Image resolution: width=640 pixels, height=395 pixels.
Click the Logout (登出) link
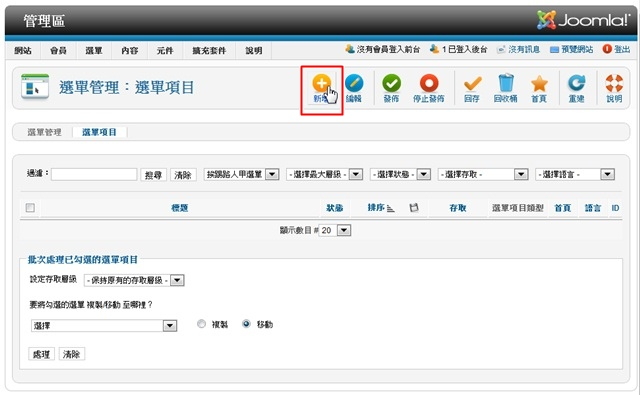pos(622,49)
